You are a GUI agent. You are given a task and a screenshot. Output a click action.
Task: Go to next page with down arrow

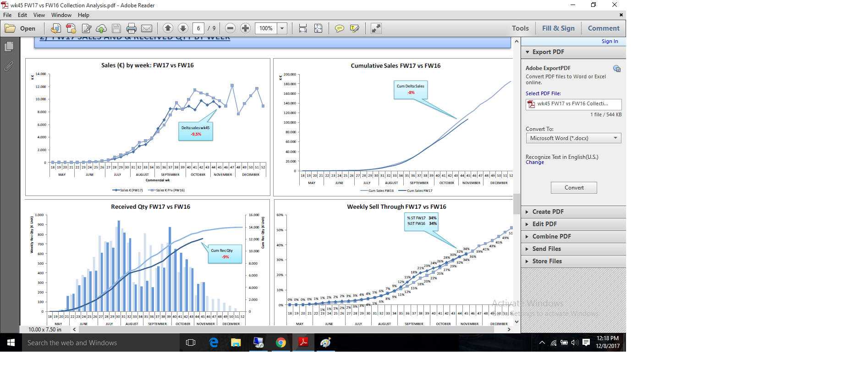pos(183,28)
